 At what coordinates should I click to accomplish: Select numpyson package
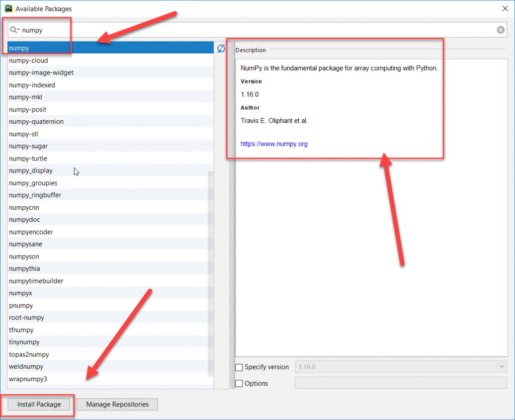coord(111,257)
